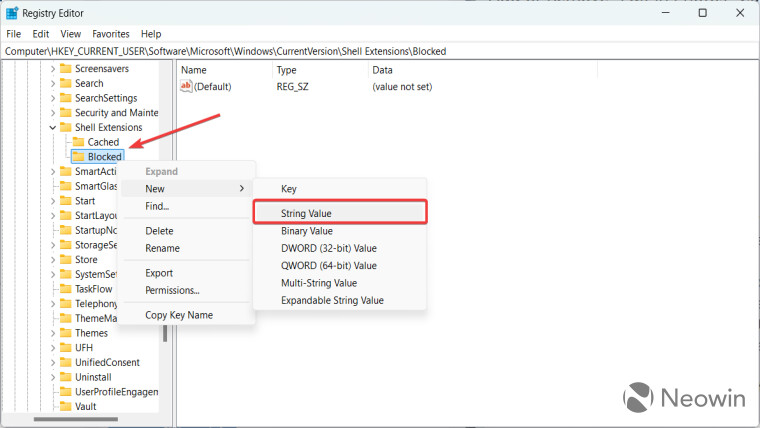The height and width of the screenshot is (428, 760).
Task: Select Copy Key Name in the context menu
Action: coord(186,316)
